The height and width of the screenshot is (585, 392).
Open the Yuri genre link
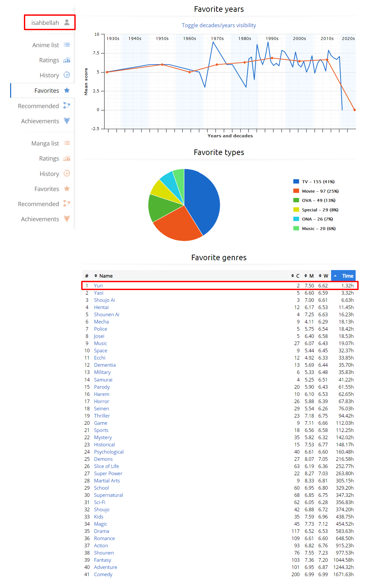[x=98, y=285]
